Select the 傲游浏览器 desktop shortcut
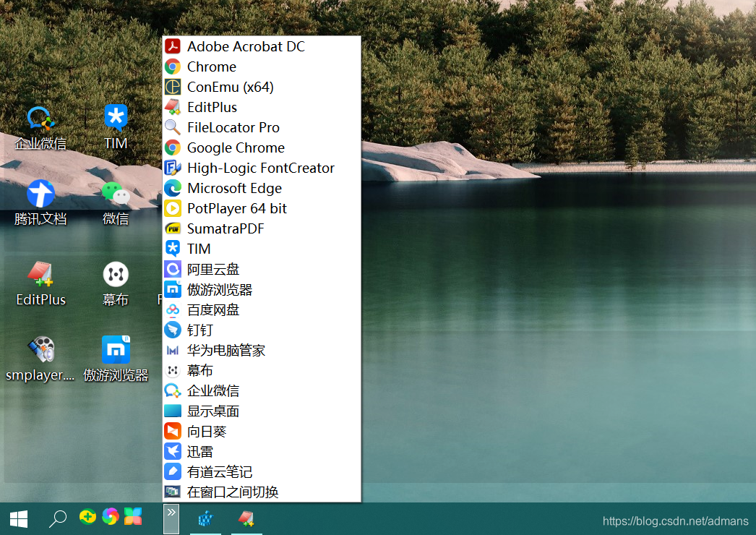This screenshot has width=756, height=535. coord(116,359)
